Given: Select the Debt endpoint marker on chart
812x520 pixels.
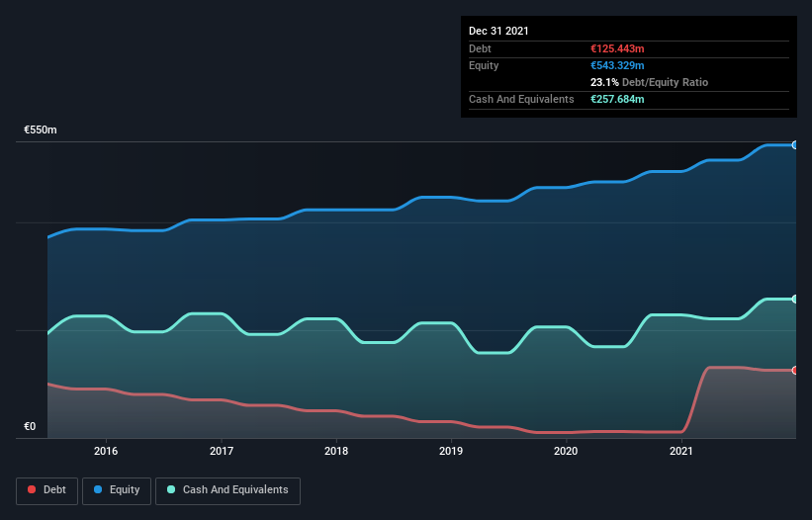Looking at the screenshot, I should pos(795,371).
